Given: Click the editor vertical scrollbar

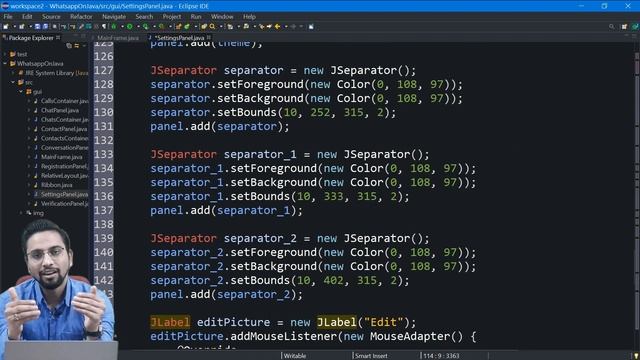Looking at the screenshot, I should 637,196.
